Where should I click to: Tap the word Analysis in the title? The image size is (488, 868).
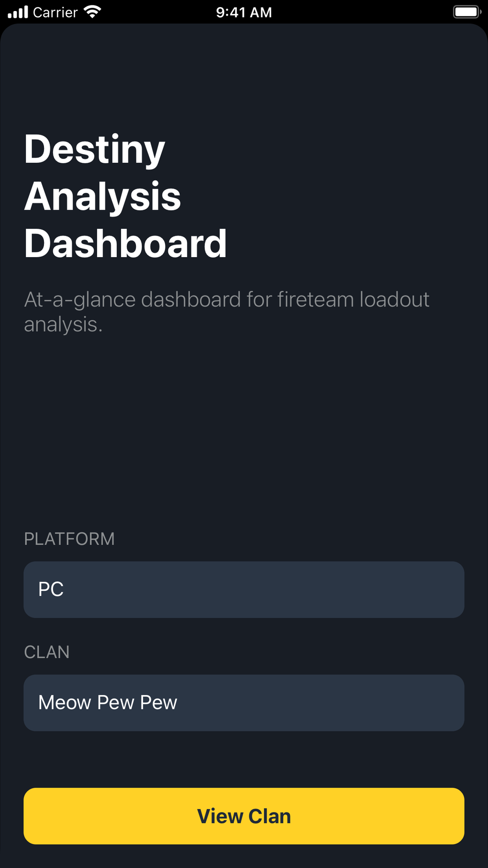coord(103,197)
